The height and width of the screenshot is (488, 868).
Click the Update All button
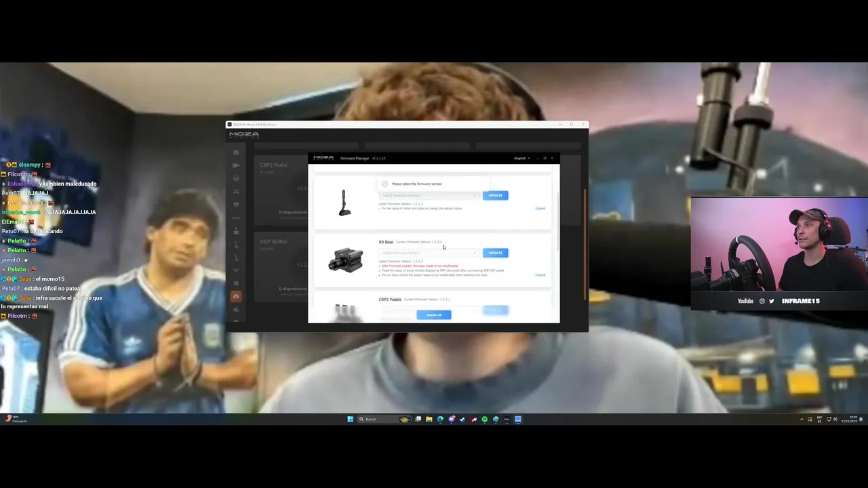click(x=434, y=314)
